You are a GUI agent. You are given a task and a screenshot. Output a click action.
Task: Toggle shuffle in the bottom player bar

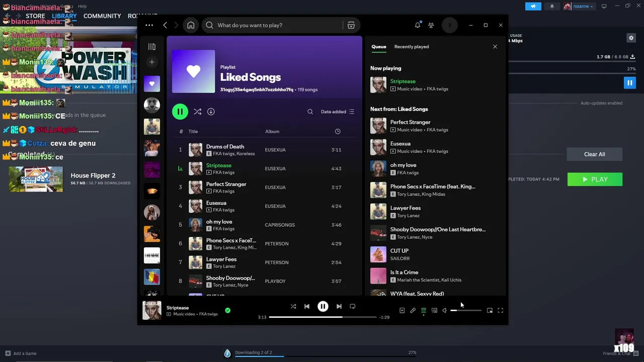point(293,306)
